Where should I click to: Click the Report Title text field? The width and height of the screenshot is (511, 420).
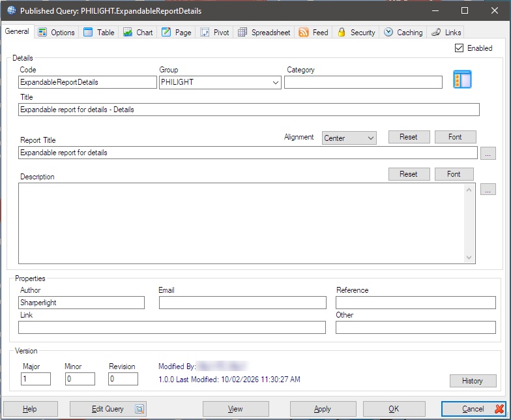pyautogui.click(x=248, y=153)
